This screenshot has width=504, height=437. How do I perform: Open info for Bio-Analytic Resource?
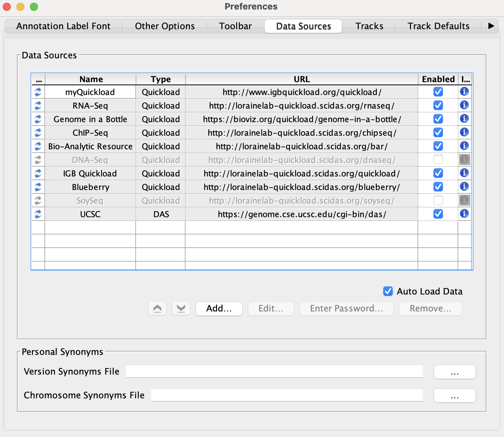point(464,146)
